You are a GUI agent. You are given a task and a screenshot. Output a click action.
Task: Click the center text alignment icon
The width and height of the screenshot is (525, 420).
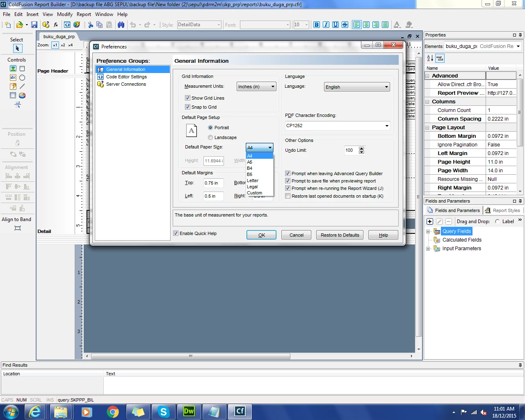click(366, 25)
